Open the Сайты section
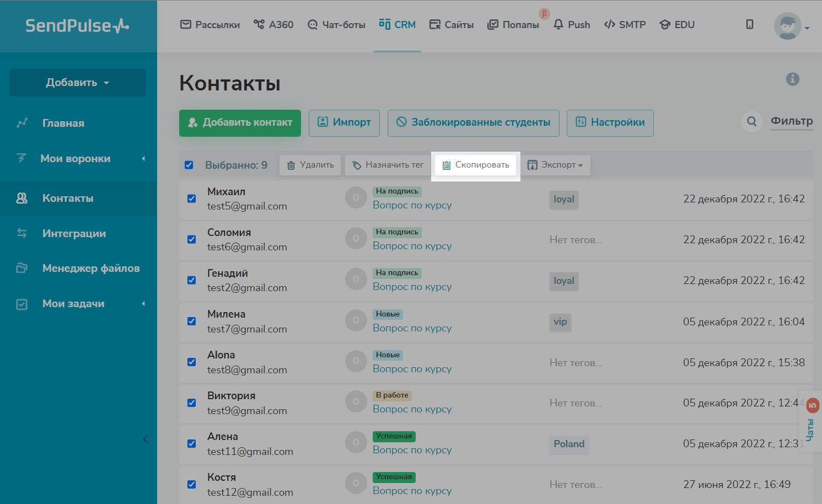Viewport: 822px width, 504px height. click(x=452, y=25)
